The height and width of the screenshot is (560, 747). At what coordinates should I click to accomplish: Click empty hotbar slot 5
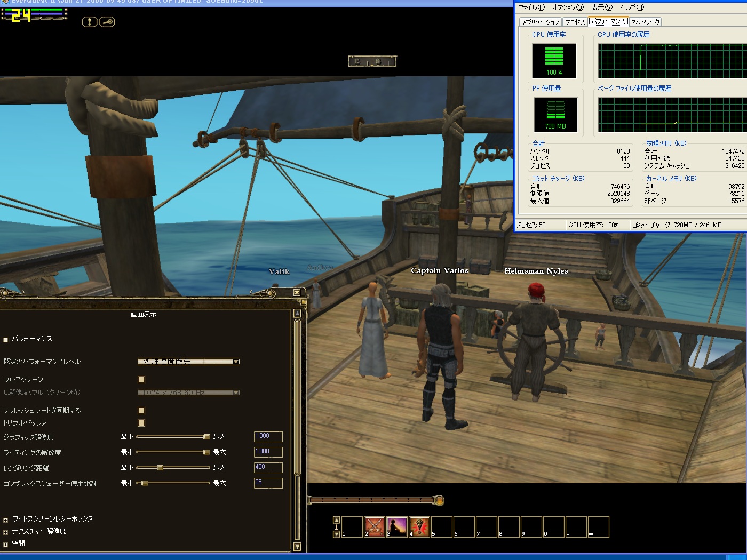click(x=442, y=526)
